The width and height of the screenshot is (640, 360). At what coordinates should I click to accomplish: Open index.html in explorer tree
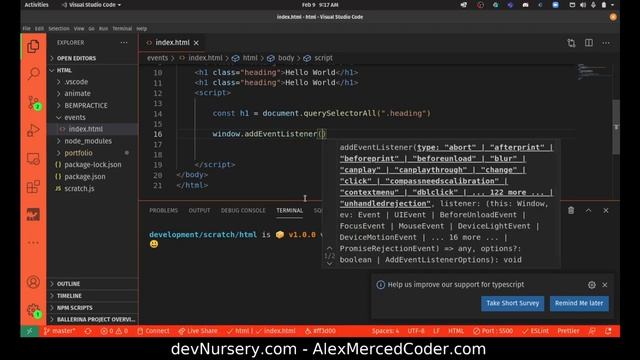[x=92, y=129]
